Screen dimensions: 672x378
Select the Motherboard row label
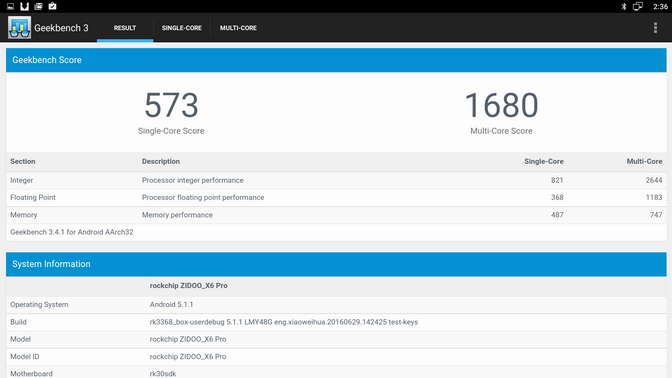[x=31, y=374]
